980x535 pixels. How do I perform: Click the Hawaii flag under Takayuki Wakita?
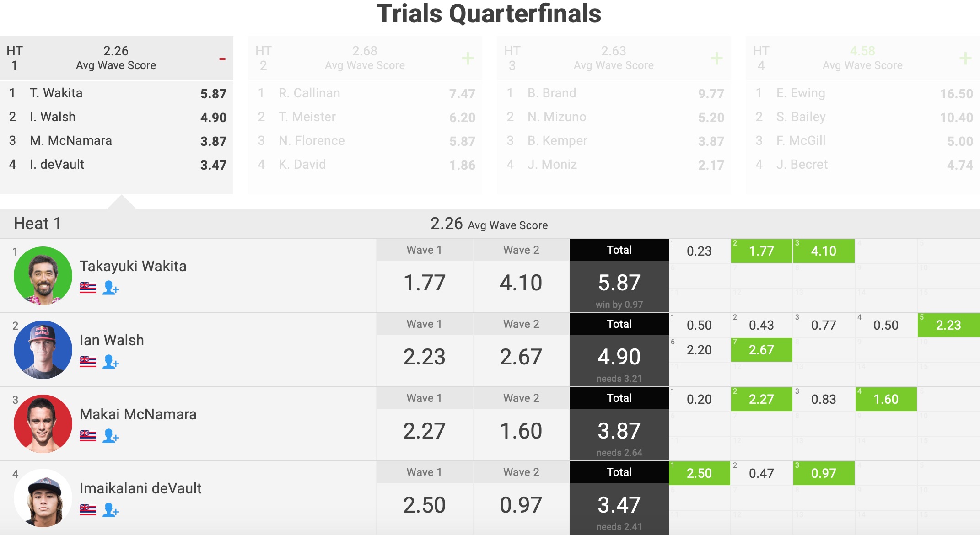[x=88, y=288]
